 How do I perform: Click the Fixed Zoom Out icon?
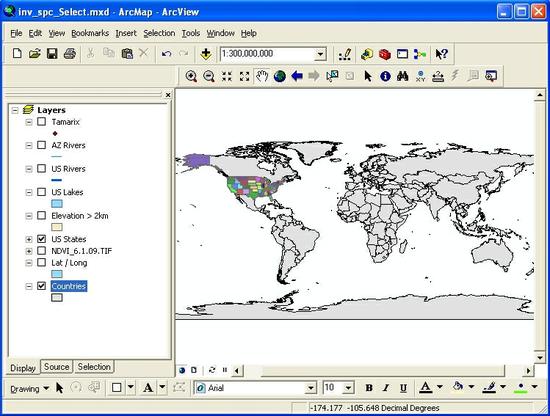[x=244, y=76]
